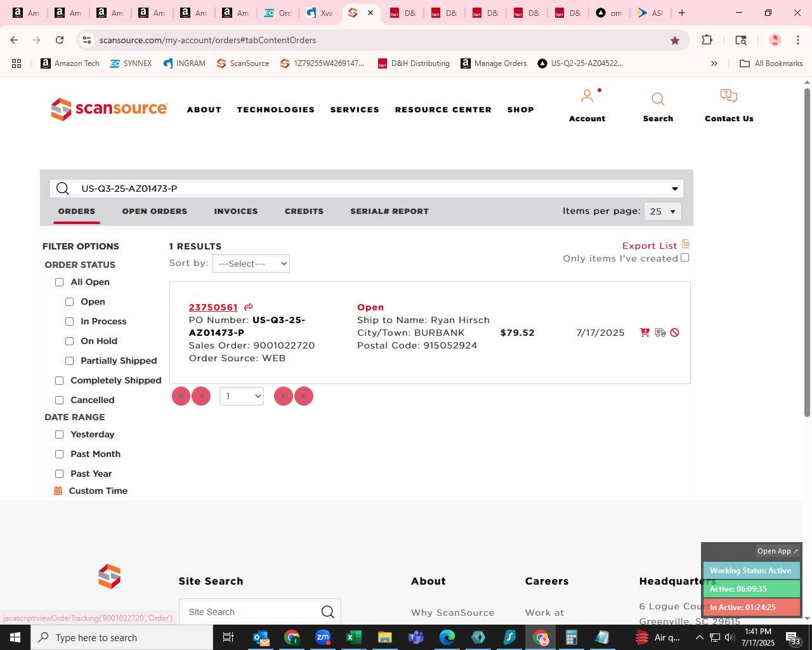Click the Custom Time calendar icon
This screenshot has height=650, width=812.
[x=58, y=491]
